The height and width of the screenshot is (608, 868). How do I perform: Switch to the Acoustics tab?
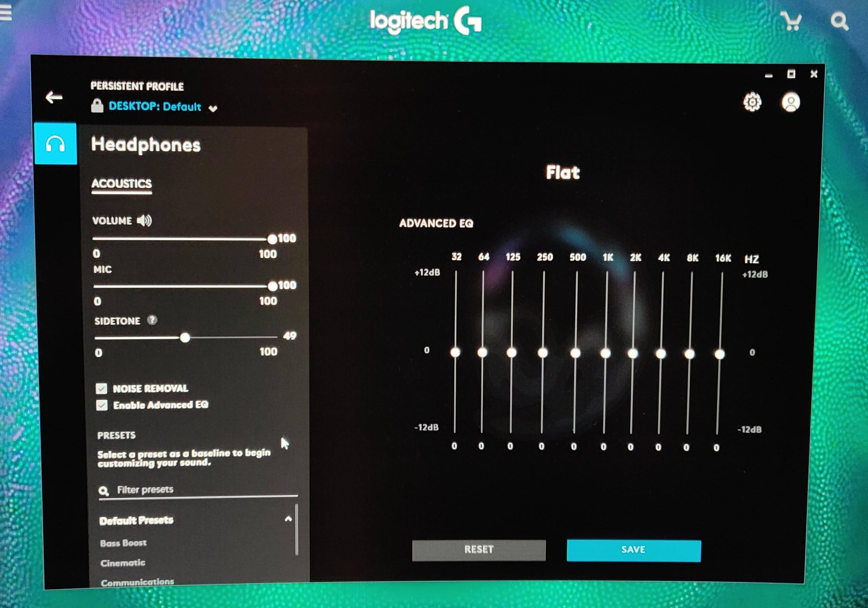[x=121, y=184]
